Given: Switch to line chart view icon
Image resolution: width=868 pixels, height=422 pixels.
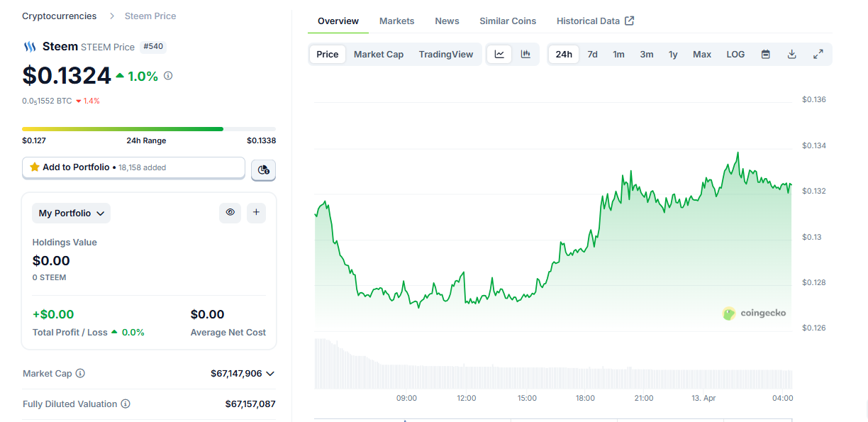Looking at the screenshot, I should click(x=499, y=55).
